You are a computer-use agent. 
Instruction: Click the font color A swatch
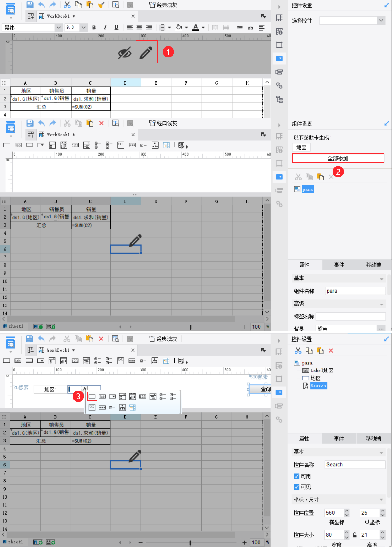196,27
